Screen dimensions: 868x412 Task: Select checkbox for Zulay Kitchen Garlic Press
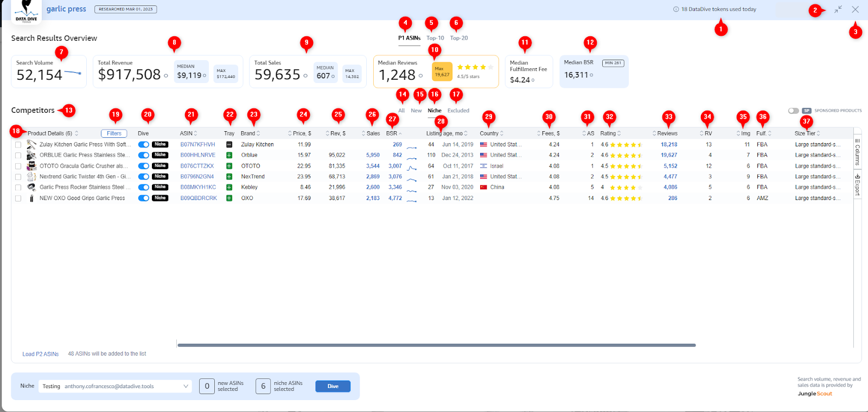[18, 145]
